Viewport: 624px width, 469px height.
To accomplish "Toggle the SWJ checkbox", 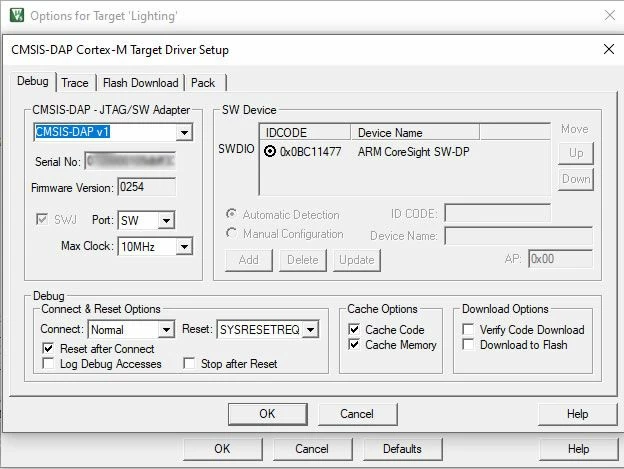I will (x=42, y=219).
